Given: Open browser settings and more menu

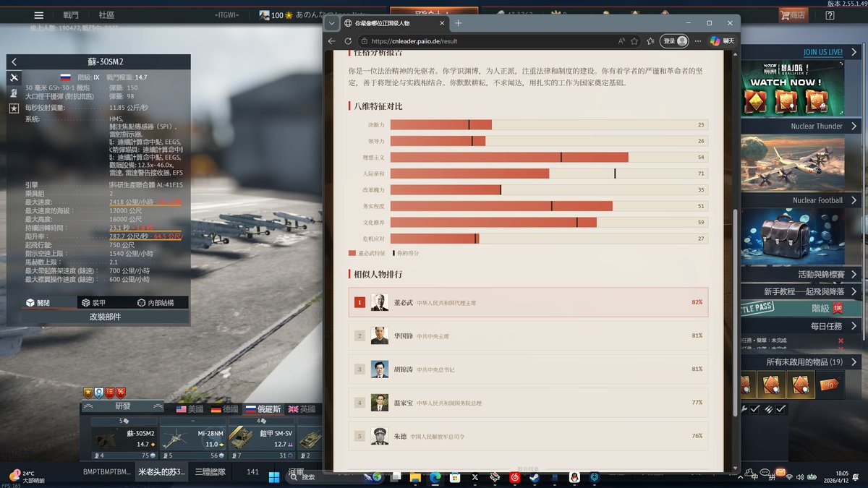Looking at the screenshot, I should tap(697, 41).
